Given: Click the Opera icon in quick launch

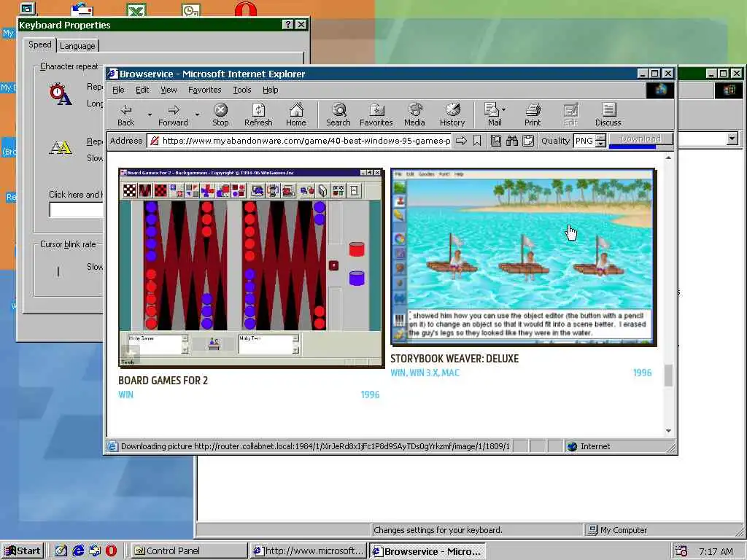Looking at the screenshot, I should pos(111,551).
